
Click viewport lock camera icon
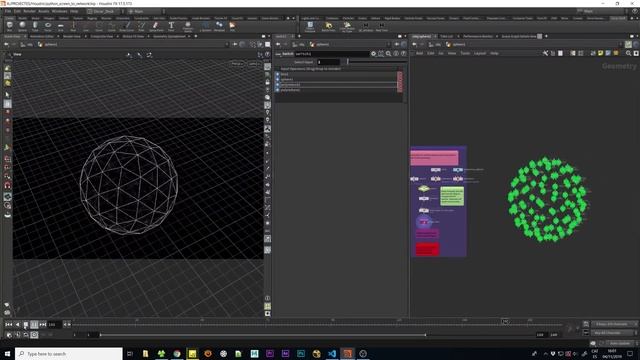(267, 82)
